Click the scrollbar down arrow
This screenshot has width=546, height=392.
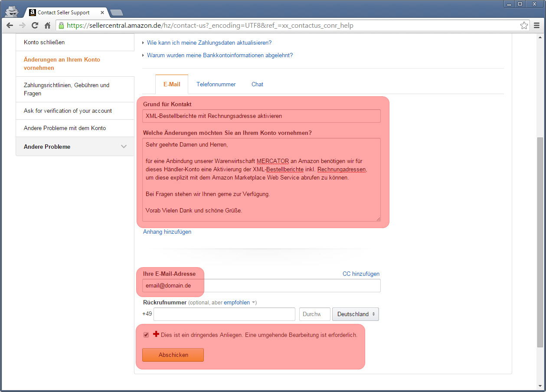click(x=540, y=385)
